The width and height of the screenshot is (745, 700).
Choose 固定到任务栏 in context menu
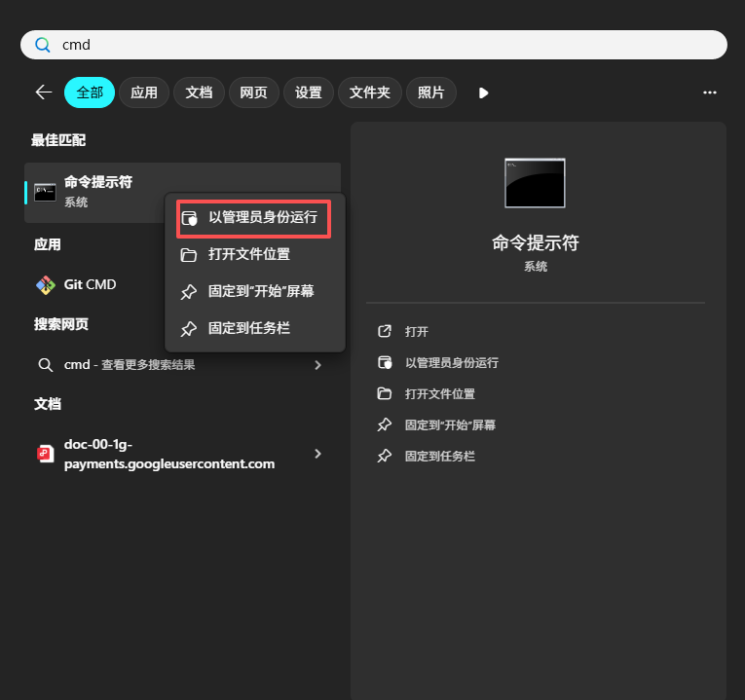point(248,329)
